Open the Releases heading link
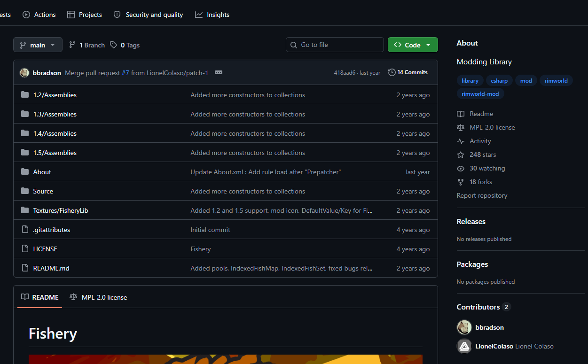Image resolution: width=588 pixels, height=364 pixels. pos(471,221)
